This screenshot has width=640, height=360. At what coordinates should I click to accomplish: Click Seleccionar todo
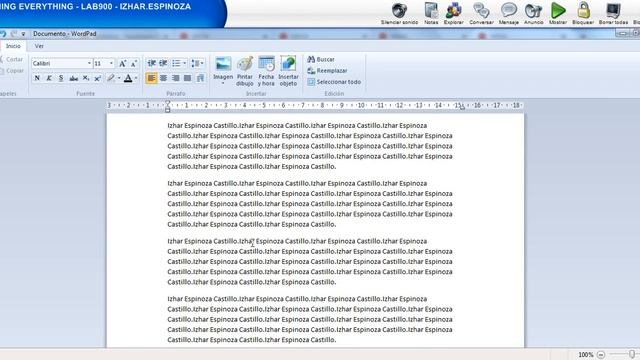pos(334,82)
